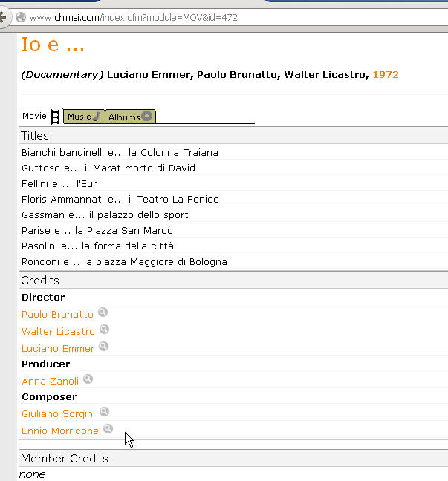Image resolution: width=448 pixels, height=481 pixels.
Task: Click the globe site icon in address bar
Action: 21,17
